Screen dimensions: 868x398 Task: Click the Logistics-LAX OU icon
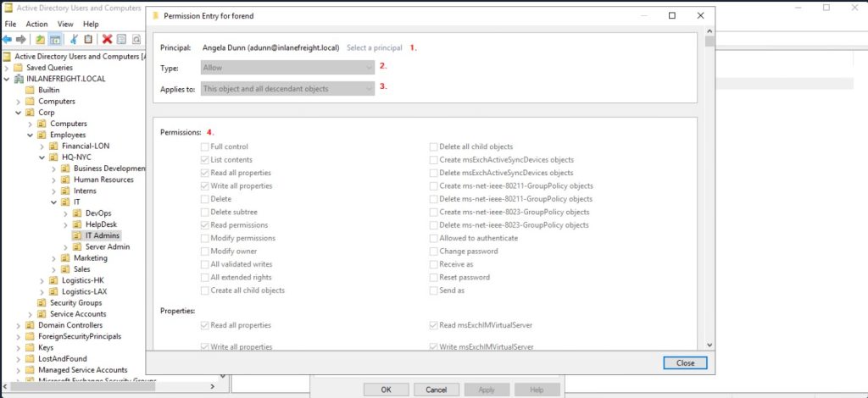(53, 291)
